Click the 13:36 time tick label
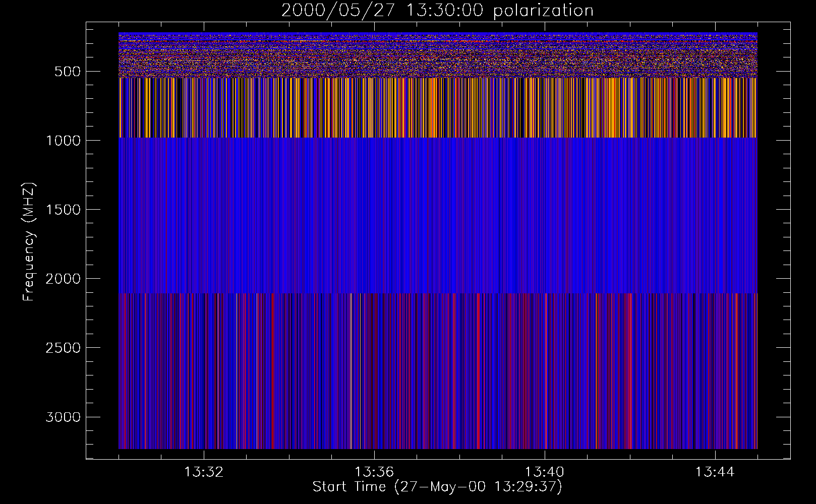 pos(374,472)
